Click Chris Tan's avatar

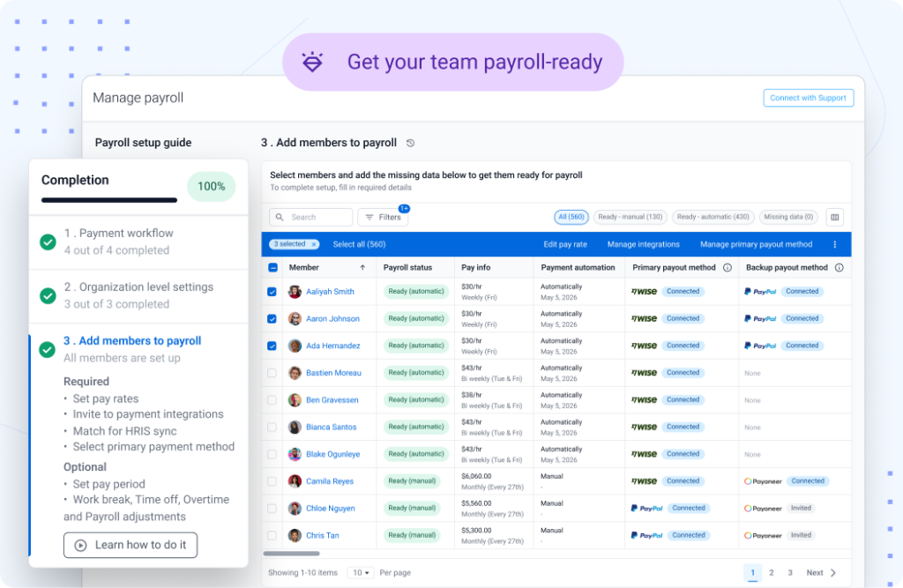295,535
